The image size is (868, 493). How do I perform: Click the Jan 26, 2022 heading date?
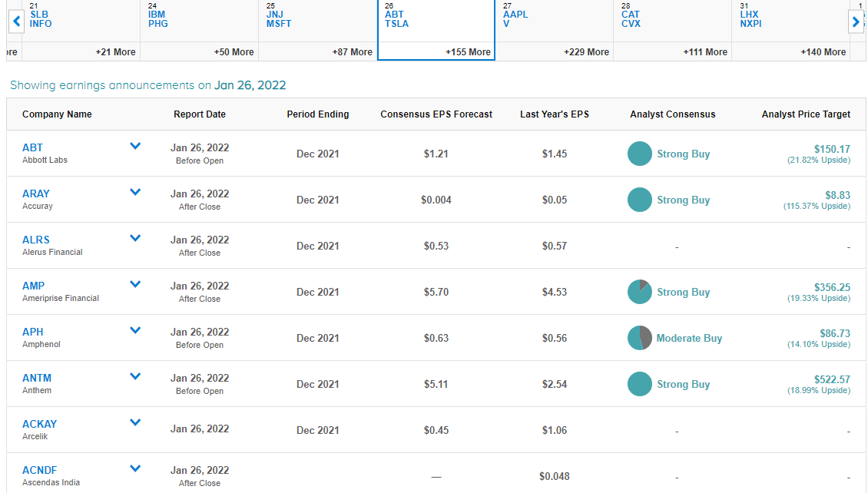click(x=250, y=85)
